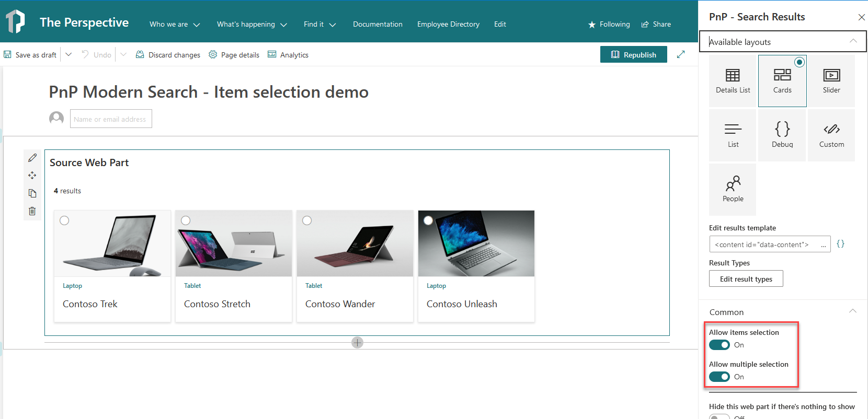This screenshot has height=419, width=868.
Task: Click the Contoso Stretch card title
Action: click(217, 304)
